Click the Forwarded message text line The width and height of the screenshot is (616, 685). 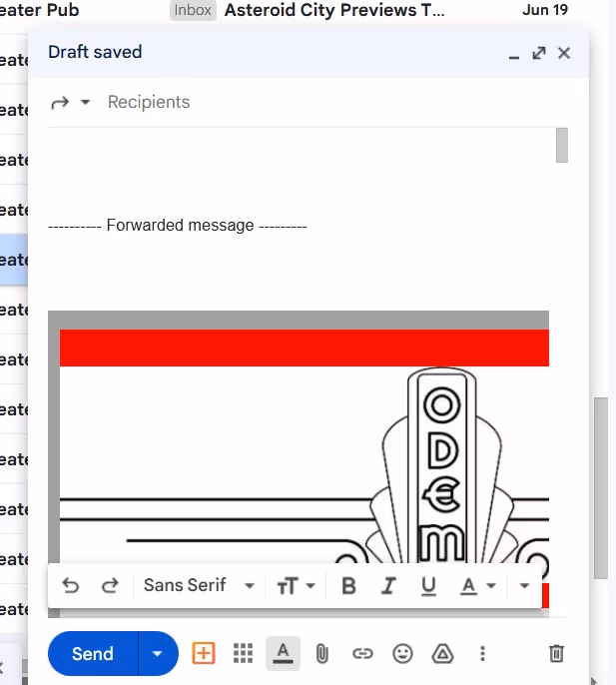[x=178, y=226]
